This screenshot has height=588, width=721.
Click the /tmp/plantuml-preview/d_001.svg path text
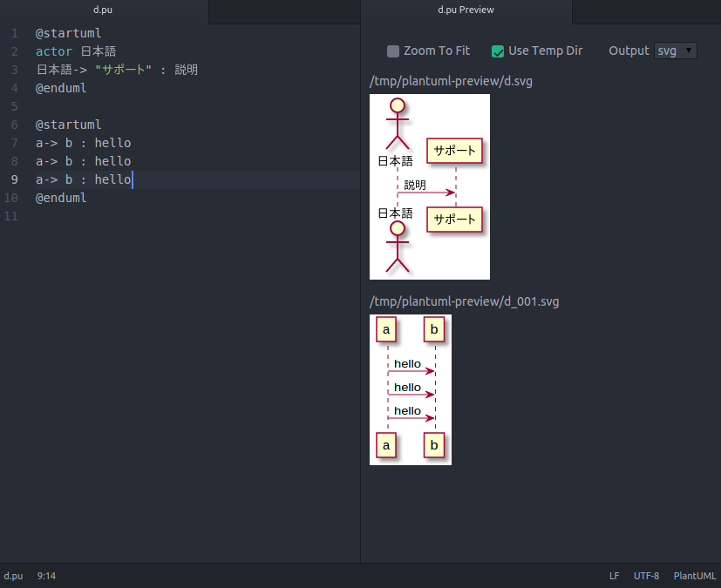tap(463, 301)
